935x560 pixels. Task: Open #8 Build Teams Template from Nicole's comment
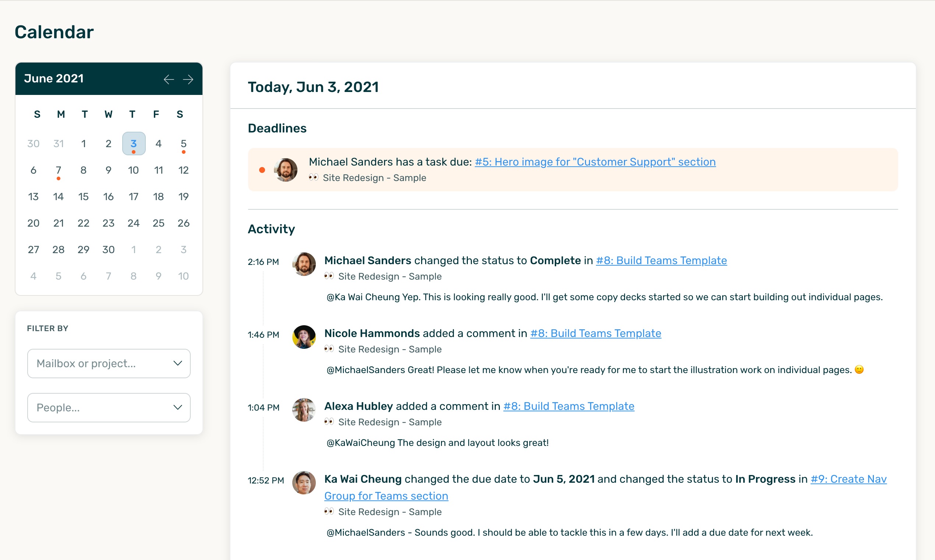[x=595, y=333]
